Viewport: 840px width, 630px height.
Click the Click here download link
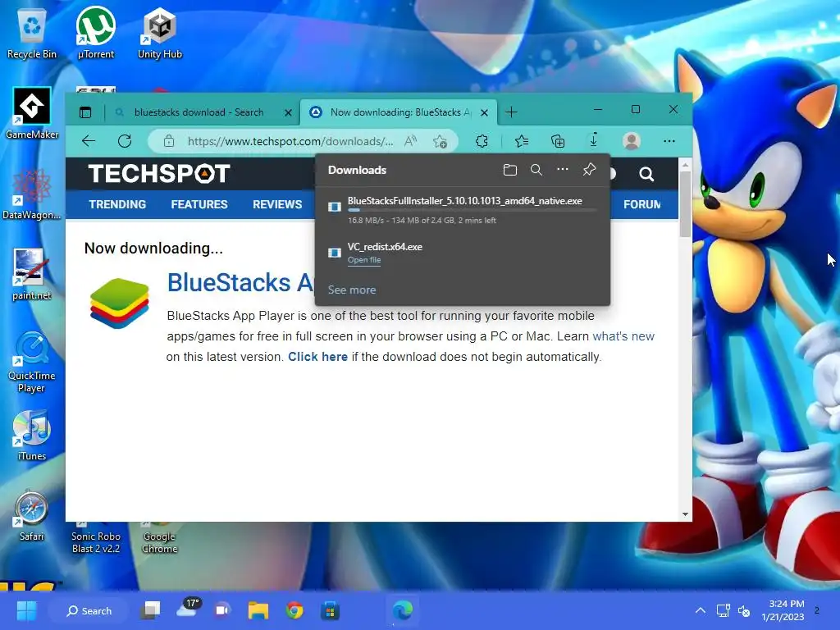tap(317, 357)
